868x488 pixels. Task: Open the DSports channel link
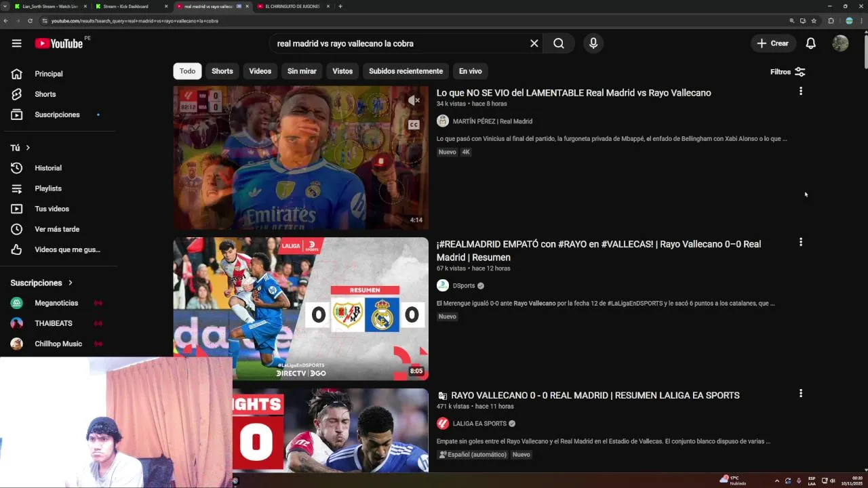[x=464, y=286]
